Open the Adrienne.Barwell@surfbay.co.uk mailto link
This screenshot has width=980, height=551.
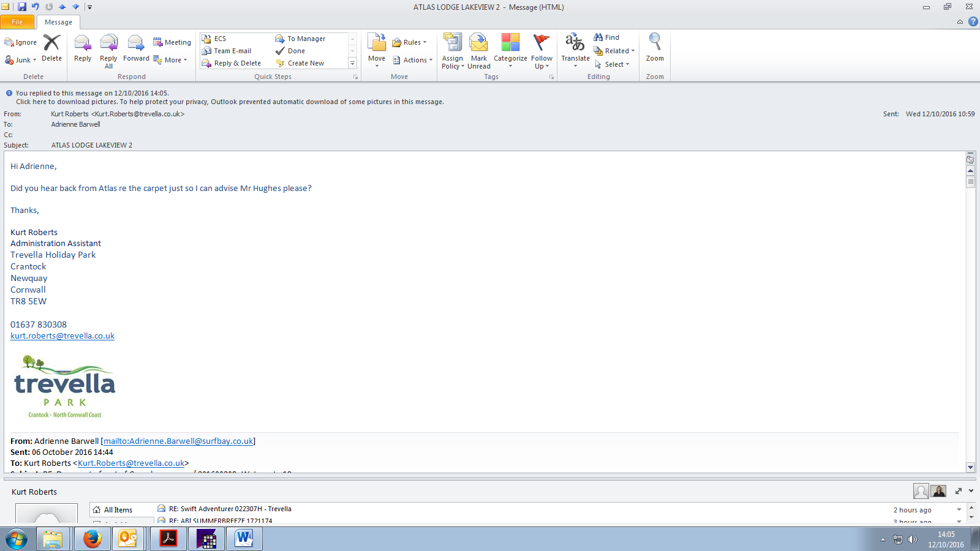pyautogui.click(x=178, y=441)
